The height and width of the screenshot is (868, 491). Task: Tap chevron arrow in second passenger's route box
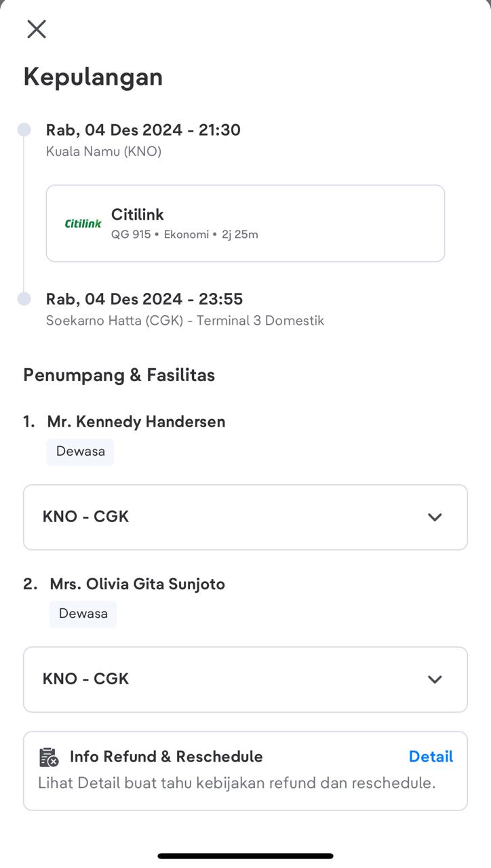(435, 679)
